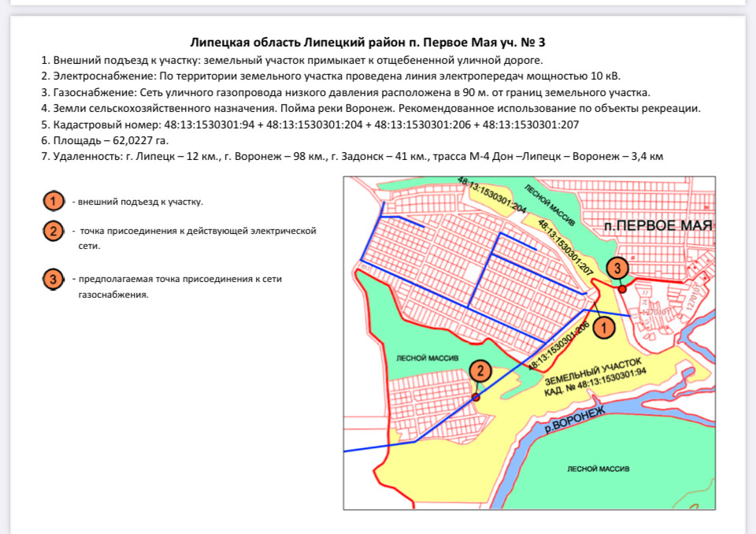Image resolution: width=756 pixels, height=534 pixels.
Task: Click the line 'Площадь – 62,0227 га.'
Action: click(x=105, y=140)
